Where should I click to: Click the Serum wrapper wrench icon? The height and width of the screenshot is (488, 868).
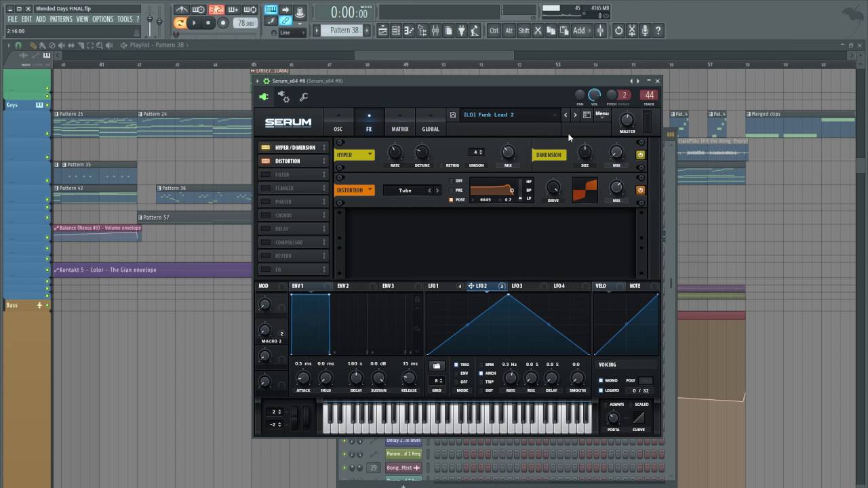point(304,97)
